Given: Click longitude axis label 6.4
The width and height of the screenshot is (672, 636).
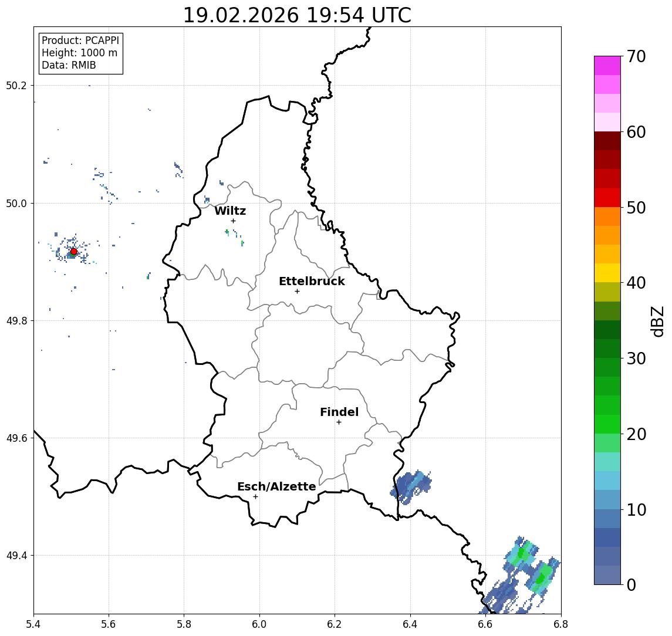Looking at the screenshot, I should click(x=410, y=624).
